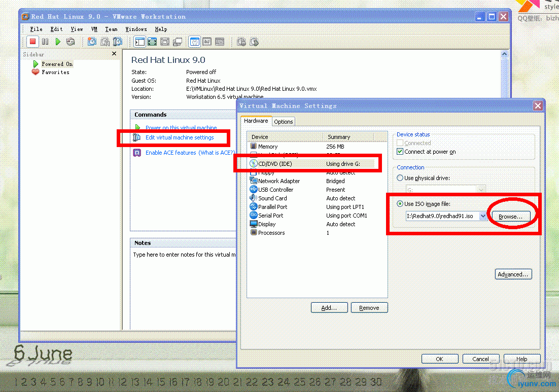Open the Help menu
The image size is (559, 392).
(x=161, y=29)
